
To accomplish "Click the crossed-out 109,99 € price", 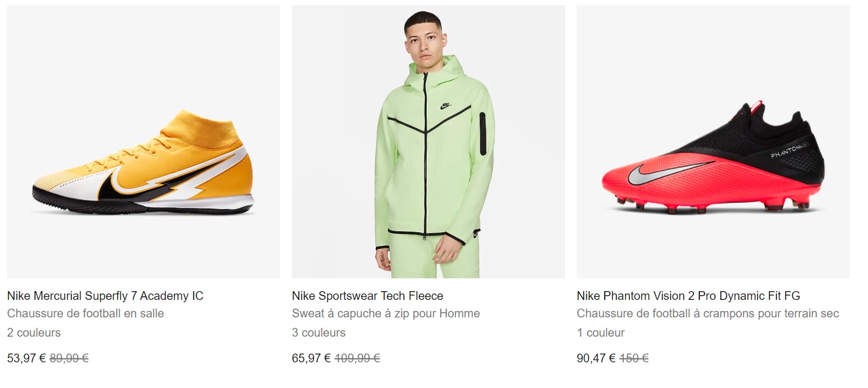I will [357, 358].
